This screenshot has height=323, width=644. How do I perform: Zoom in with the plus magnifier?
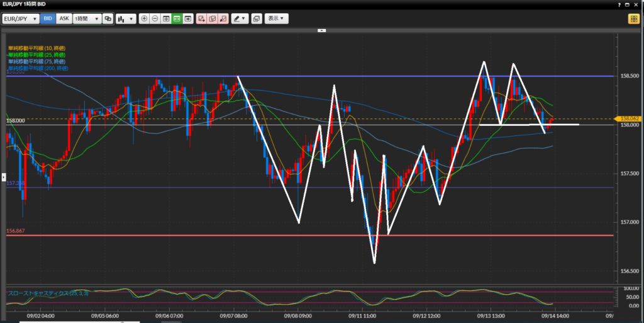[x=145, y=19]
